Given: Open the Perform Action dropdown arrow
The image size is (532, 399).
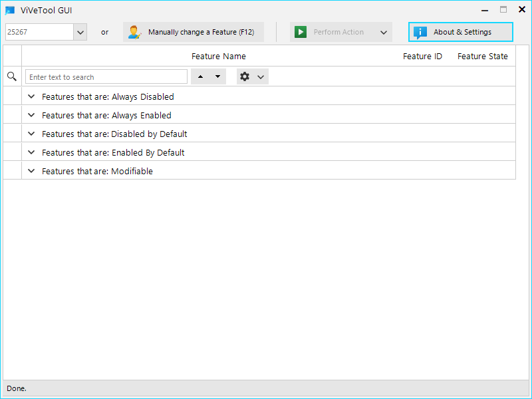Looking at the screenshot, I should 384,33.
